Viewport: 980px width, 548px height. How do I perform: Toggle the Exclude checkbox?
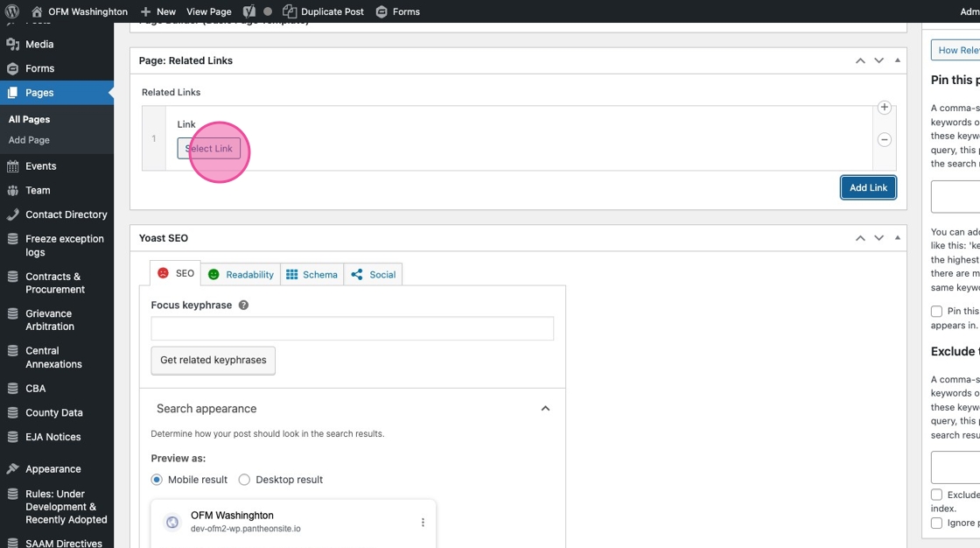(x=936, y=495)
